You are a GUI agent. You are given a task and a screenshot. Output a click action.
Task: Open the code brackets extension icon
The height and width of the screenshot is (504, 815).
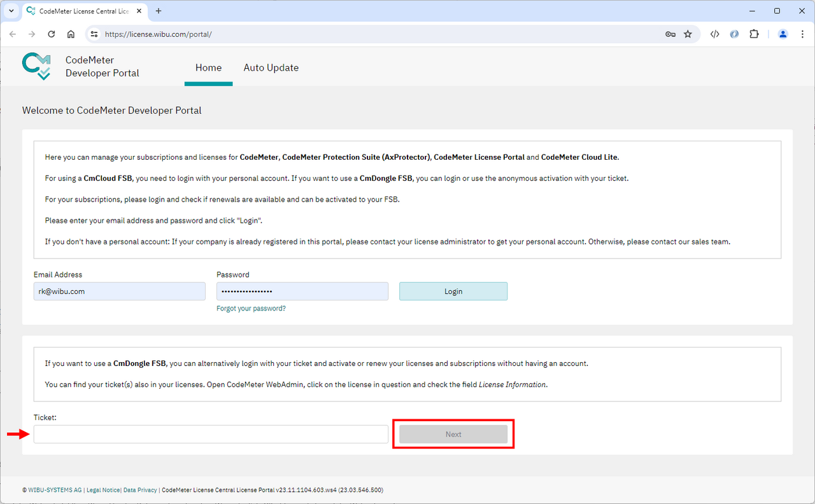pos(714,34)
